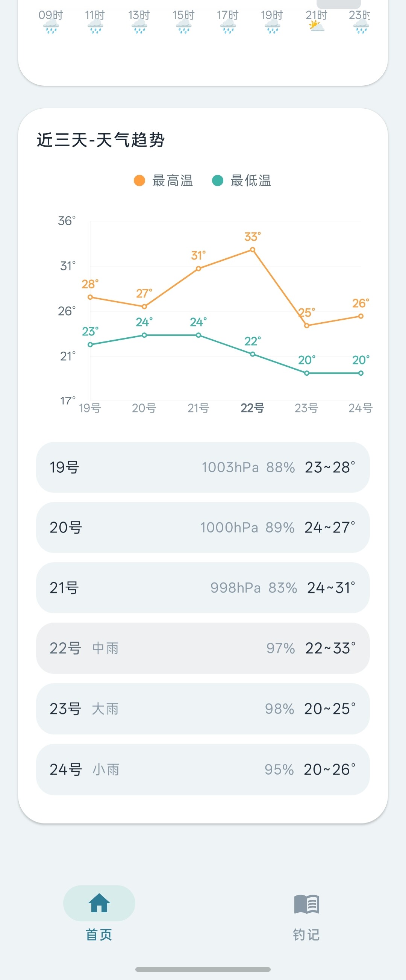Toggle the 最低温 legend series
406x980 pixels.
(x=242, y=181)
